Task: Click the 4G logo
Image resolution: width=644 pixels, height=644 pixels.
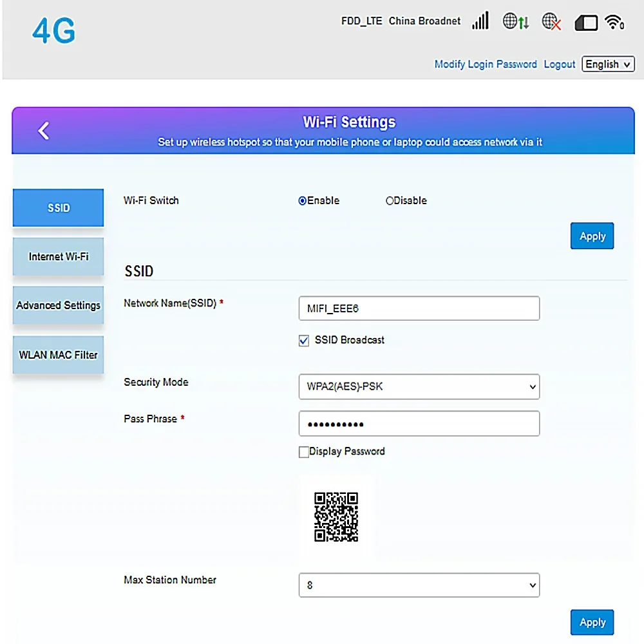Action: (x=54, y=31)
